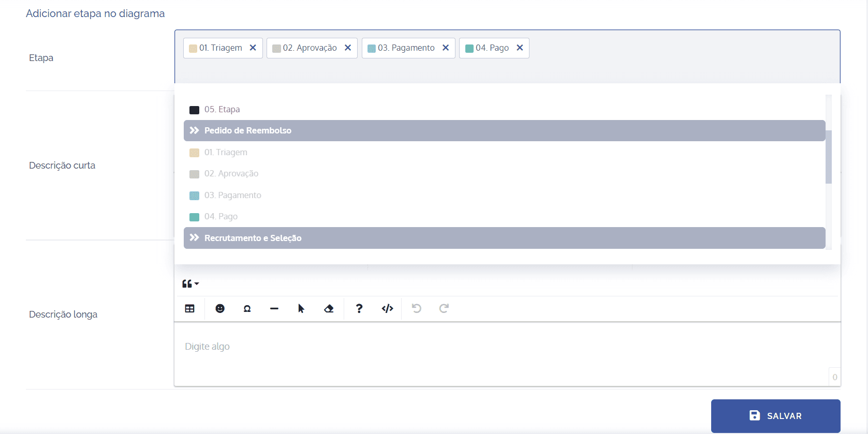Choose 01. Triagem in dropdown list
Image resolution: width=868 pixels, height=434 pixels.
coord(504,152)
